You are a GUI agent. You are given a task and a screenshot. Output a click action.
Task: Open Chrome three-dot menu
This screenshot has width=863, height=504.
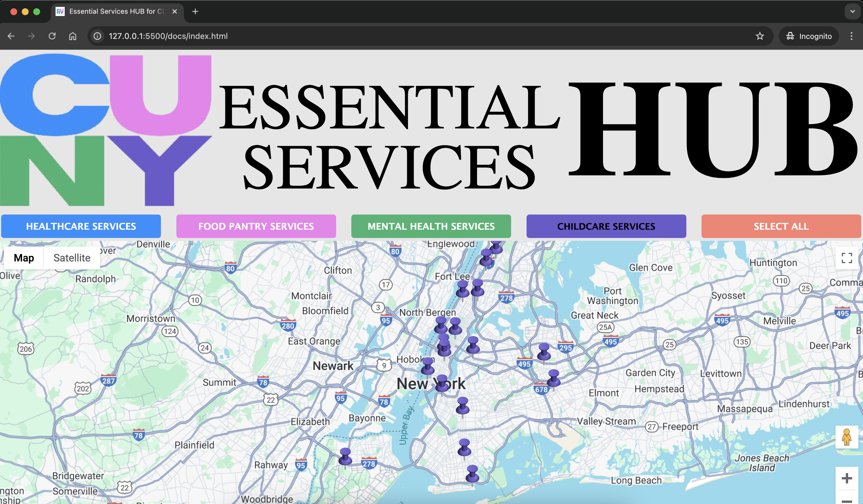pyautogui.click(x=851, y=36)
